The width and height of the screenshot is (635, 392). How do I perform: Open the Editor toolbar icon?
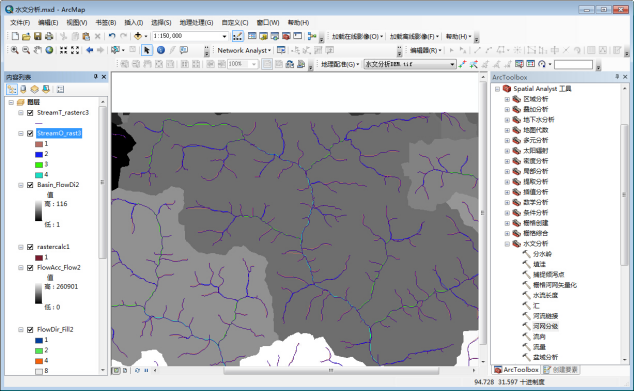point(238,36)
